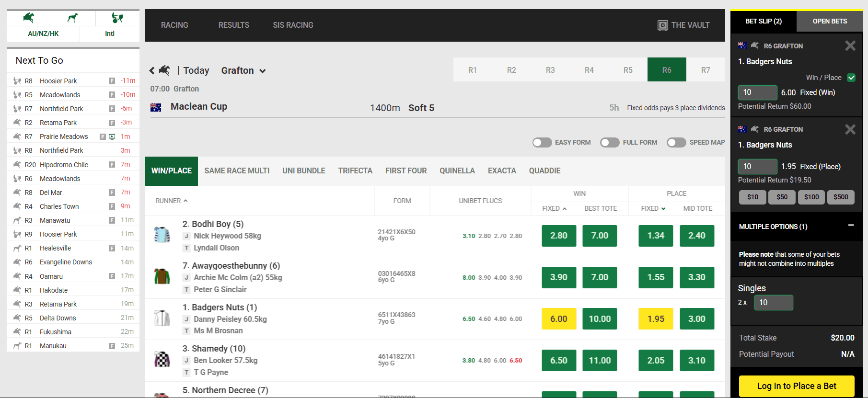Click the Fixed (Place) stake input field
This screenshot has width=868, height=398.
pyautogui.click(x=757, y=167)
